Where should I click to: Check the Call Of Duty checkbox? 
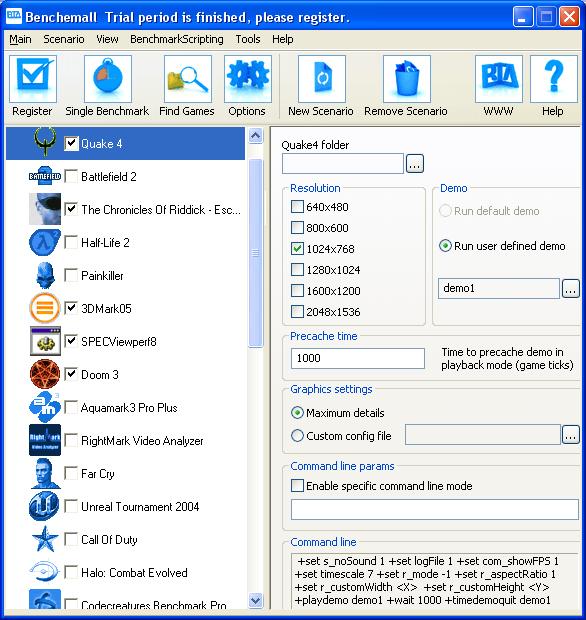[x=71, y=539]
